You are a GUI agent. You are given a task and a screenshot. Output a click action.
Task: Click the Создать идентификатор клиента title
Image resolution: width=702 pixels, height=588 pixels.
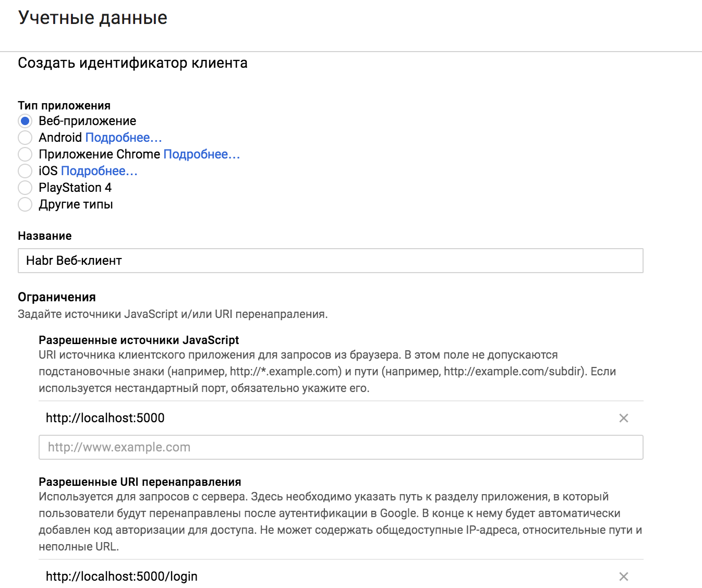coord(132,63)
